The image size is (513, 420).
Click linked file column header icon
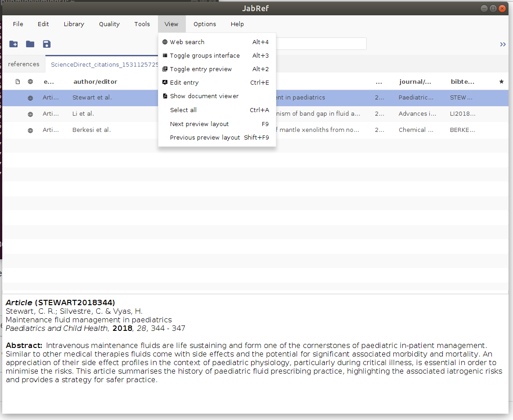(18, 81)
